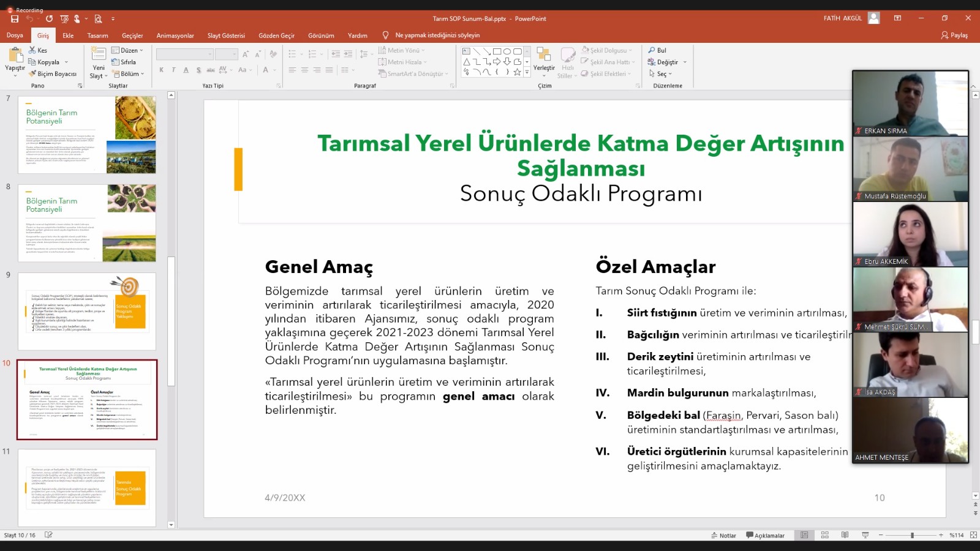The height and width of the screenshot is (551, 980).
Task: Open the Seç select dropdown
Action: tap(660, 73)
